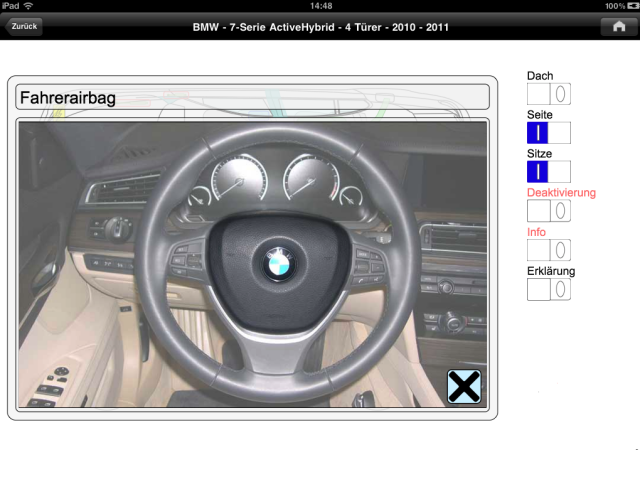Open the home screen icon

618,27
